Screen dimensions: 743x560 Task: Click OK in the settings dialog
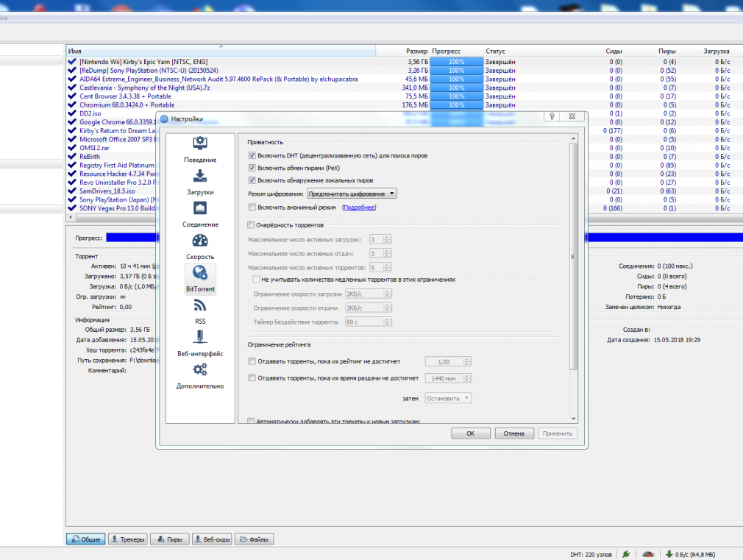(471, 433)
